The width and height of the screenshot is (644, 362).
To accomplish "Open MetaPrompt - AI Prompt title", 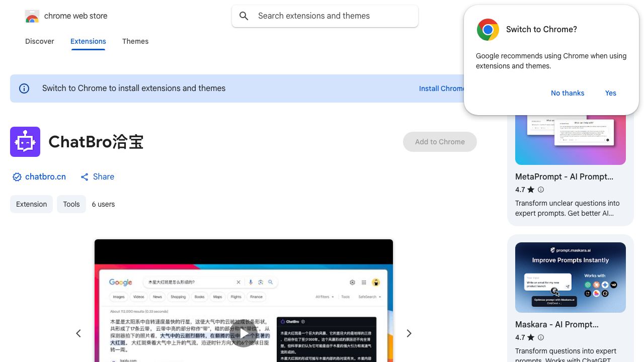I will click(x=564, y=177).
